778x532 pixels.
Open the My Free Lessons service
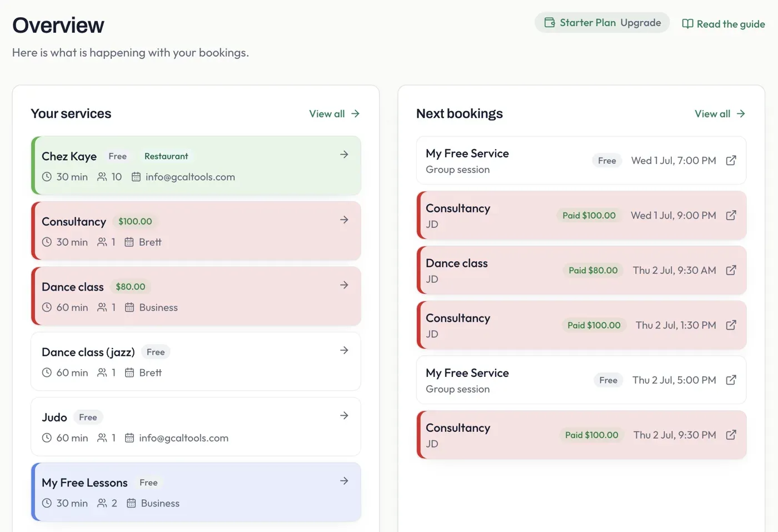point(196,492)
